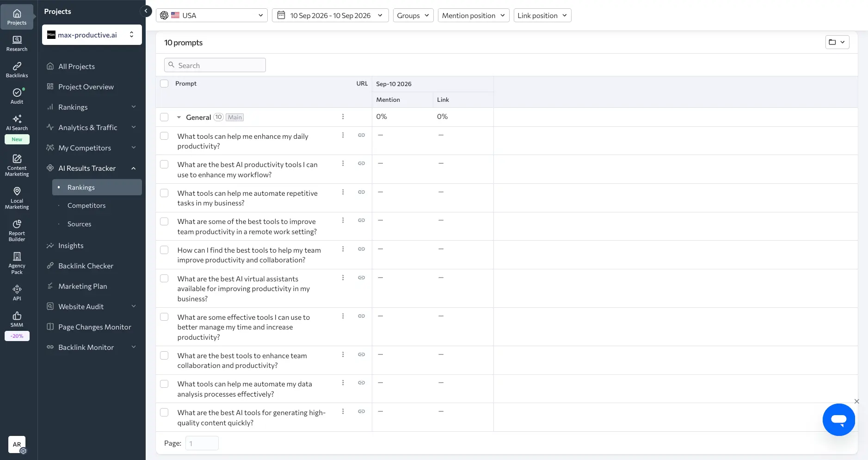Collapse the General group triangle
868x460 pixels.
[179, 117]
